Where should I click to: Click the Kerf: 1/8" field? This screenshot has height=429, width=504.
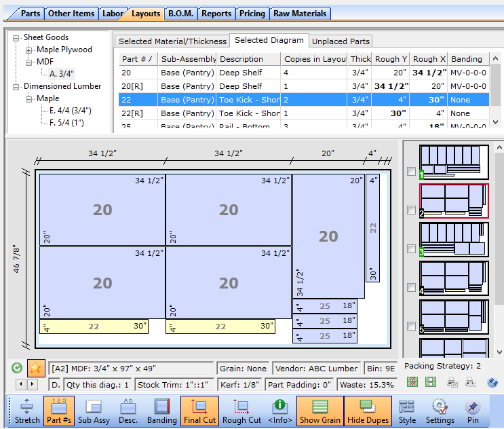tap(239, 385)
